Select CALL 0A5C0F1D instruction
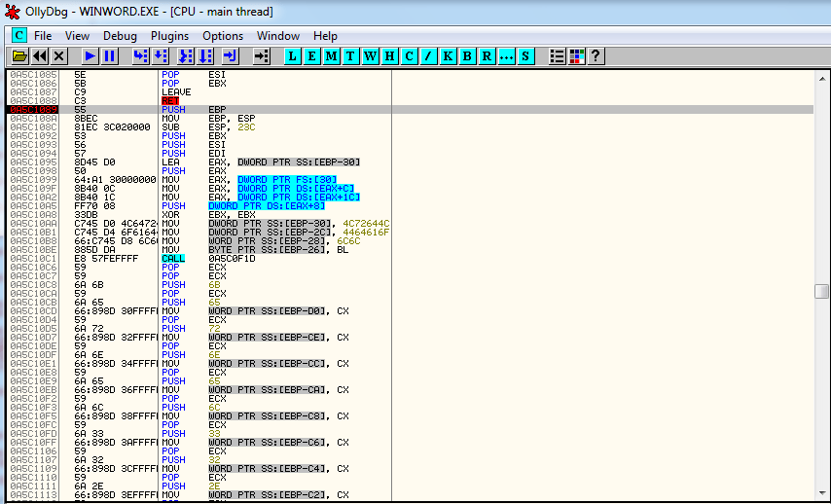Viewport: 831px width, 504px height. [x=412, y=259]
